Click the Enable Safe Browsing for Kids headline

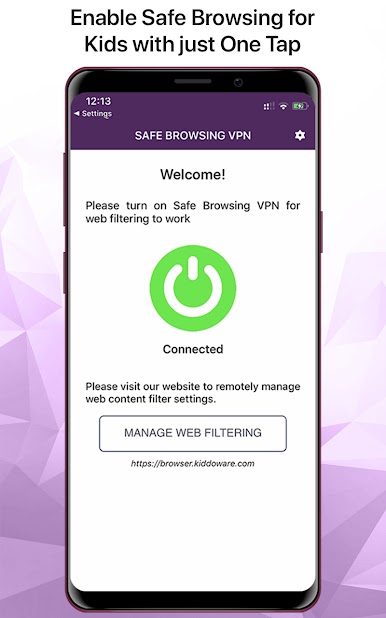193,31
